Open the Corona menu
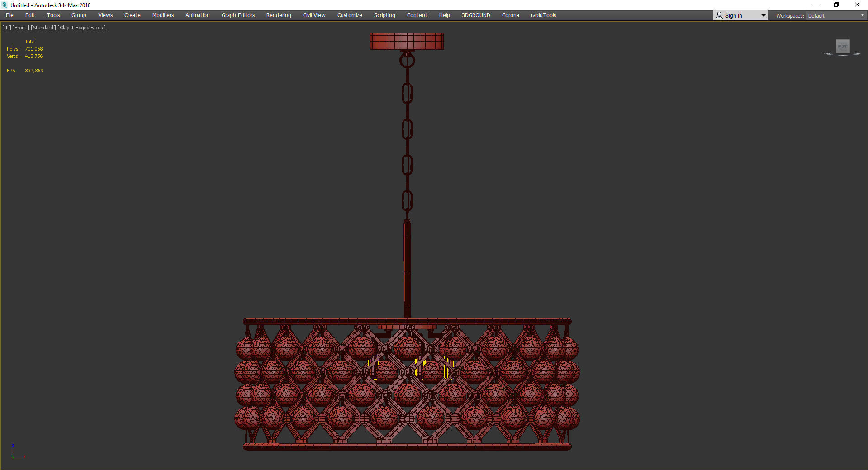This screenshot has width=868, height=470. 511,15
